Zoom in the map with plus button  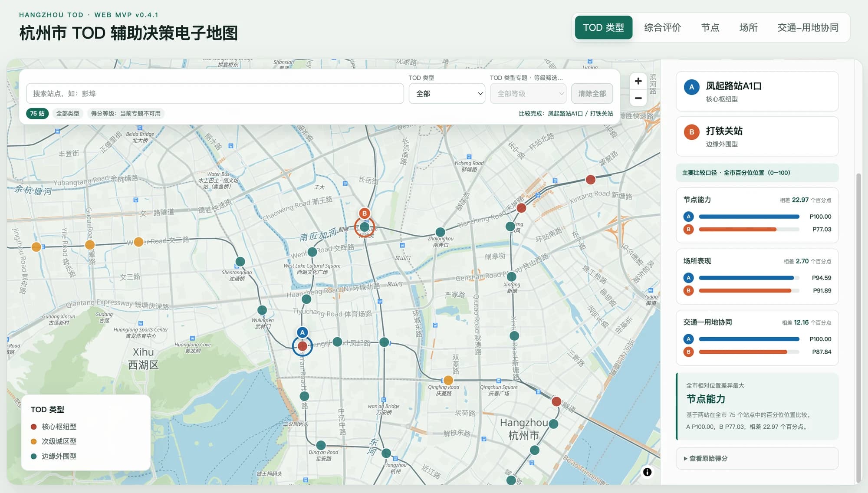tap(638, 81)
